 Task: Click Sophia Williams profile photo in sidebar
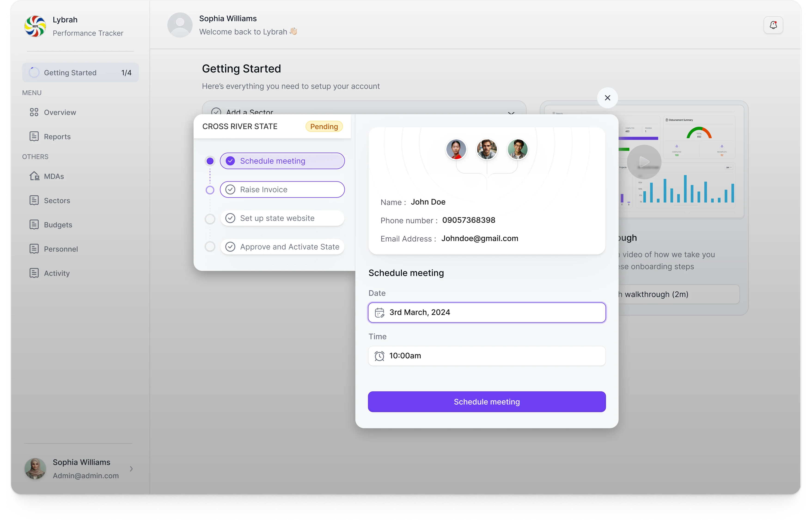pyautogui.click(x=35, y=469)
